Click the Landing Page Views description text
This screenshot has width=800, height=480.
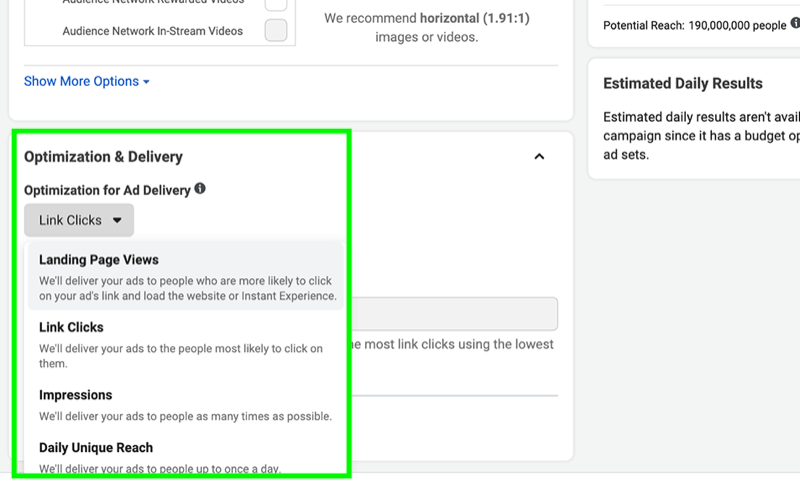click(188, 289)
